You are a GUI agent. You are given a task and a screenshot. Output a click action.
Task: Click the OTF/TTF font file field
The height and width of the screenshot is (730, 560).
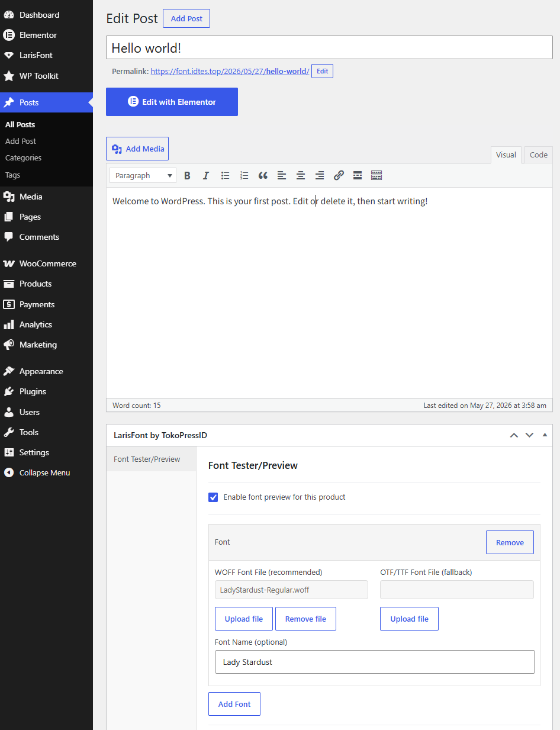pyautogui.click(x=457, y=590)
